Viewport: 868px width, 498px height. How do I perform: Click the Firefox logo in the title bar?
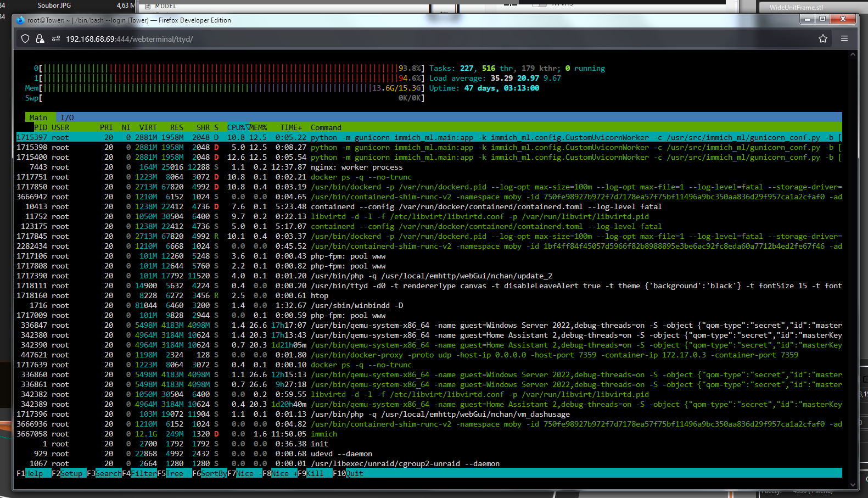tap(21, 20)
